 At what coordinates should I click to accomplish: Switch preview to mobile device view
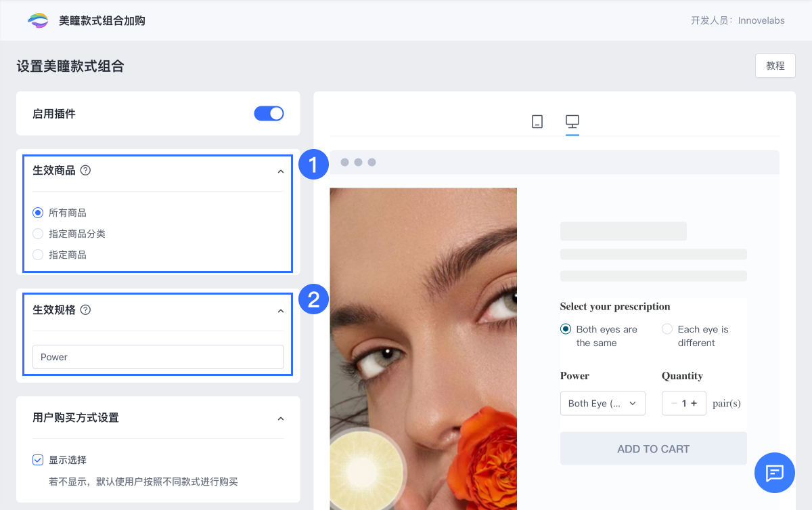(x=537, y=122)
